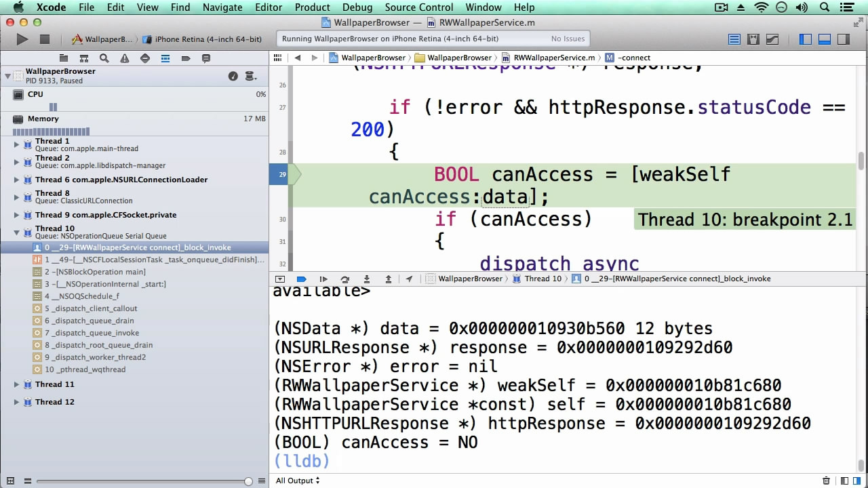
Task: Open the Navigate menu
Action: point(222,7)
